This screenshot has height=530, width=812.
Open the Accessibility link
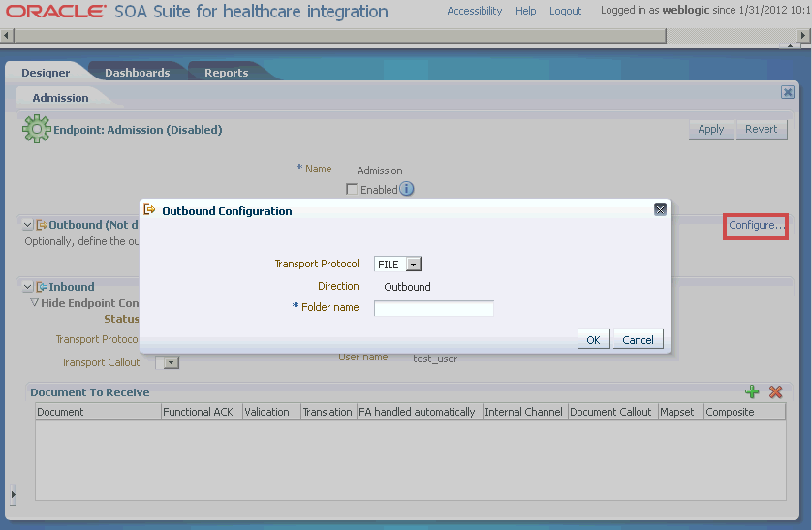[x=475, y=11]
